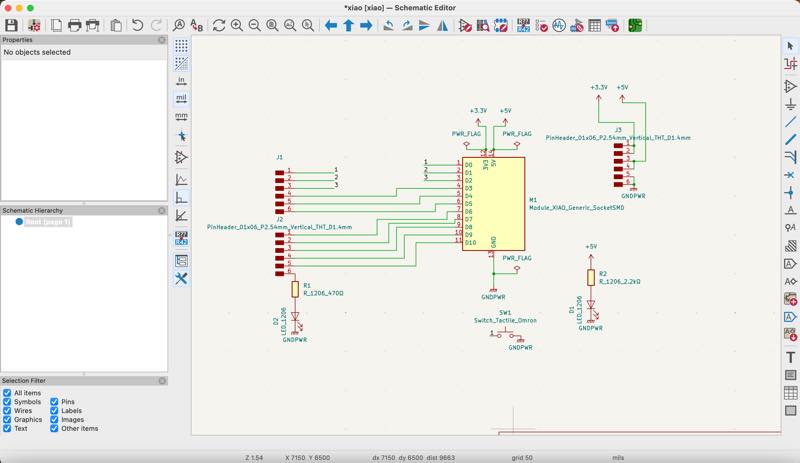Print the schematic using the printer icon

[x=74, y=25]
